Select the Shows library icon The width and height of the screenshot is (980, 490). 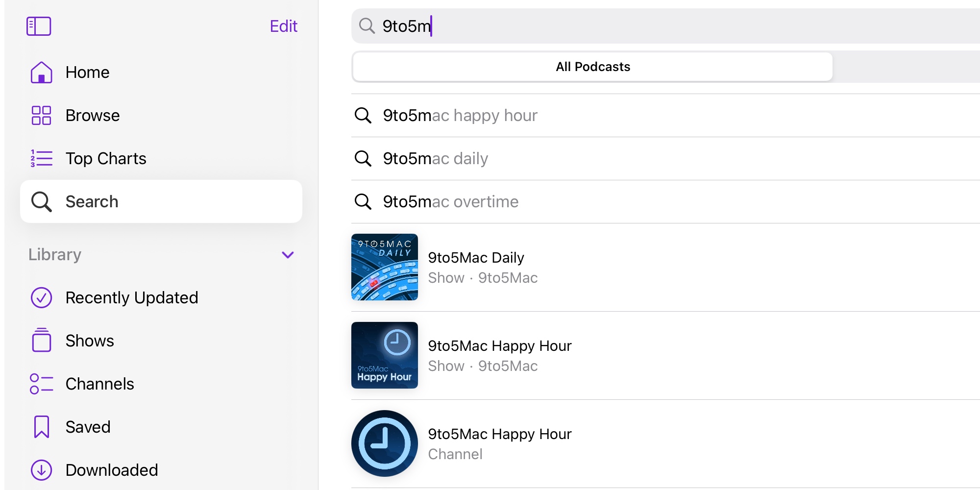[41, 340]
